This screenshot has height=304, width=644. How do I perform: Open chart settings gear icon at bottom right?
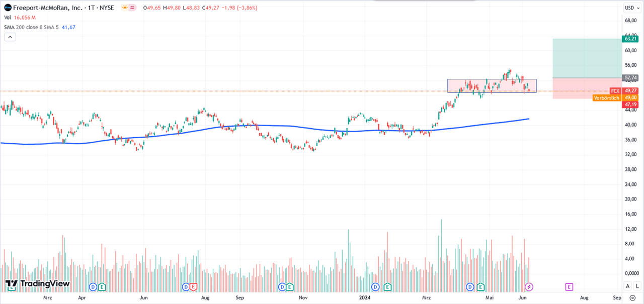(x=632, y=298)
